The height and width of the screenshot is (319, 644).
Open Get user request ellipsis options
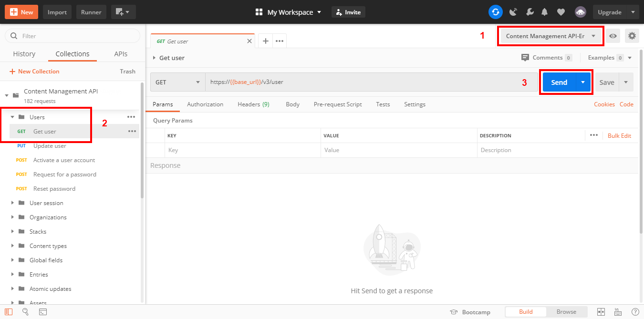point(132,131)
